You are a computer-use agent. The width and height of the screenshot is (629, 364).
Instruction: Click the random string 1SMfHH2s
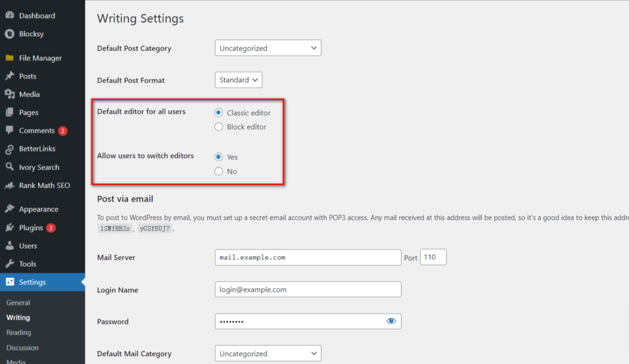tap(115, 228)
